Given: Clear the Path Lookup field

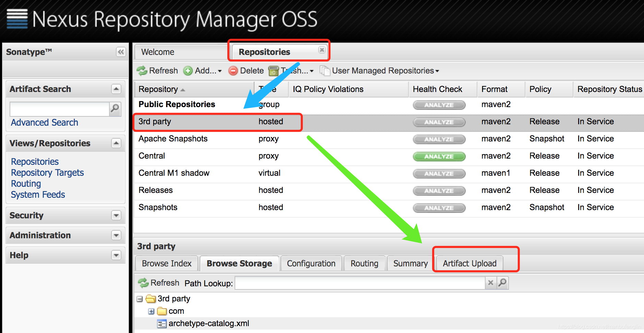Looking at the screenshot, I should (x=491, y=283).
